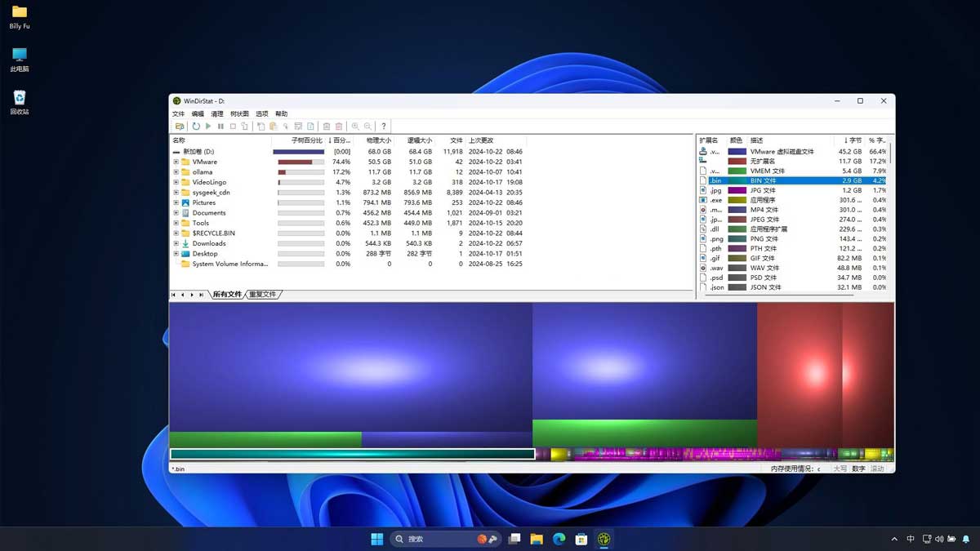Select the 所有文件 tab
980x551 pixels.
coord(227,295)
